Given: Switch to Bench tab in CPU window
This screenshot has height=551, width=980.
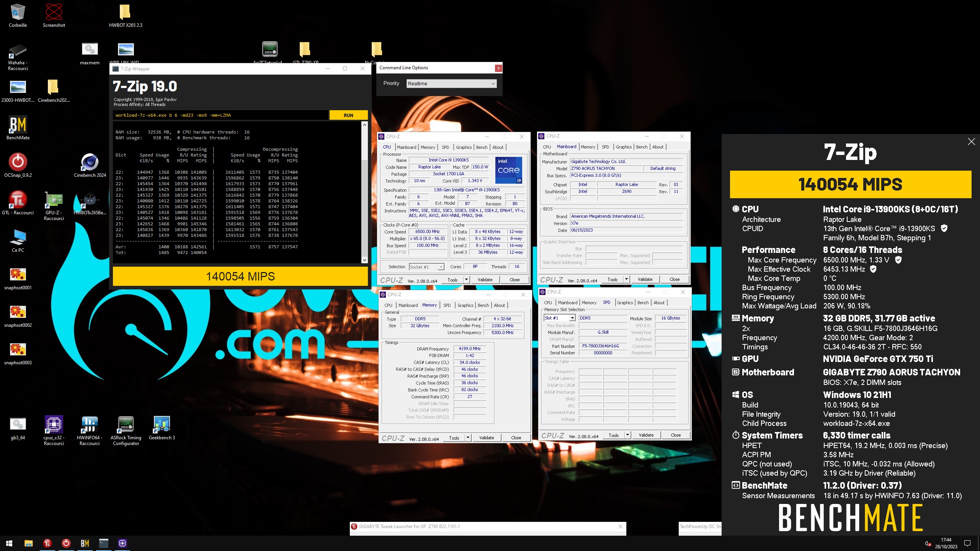Looking at the screenshot, I should pyautogui.click(x=482, y=147).
